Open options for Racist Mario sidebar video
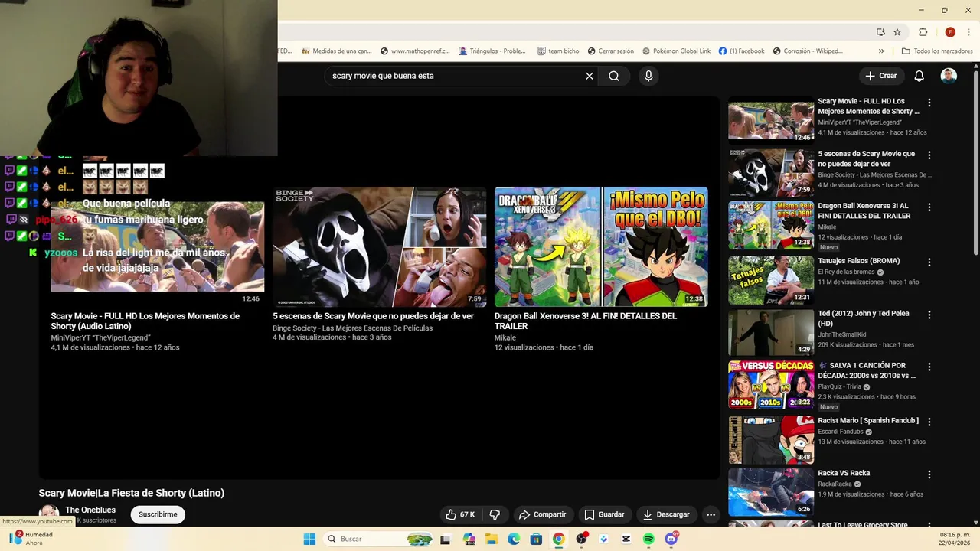Screen dimensions: 980x551 click(x=929, y=422)
